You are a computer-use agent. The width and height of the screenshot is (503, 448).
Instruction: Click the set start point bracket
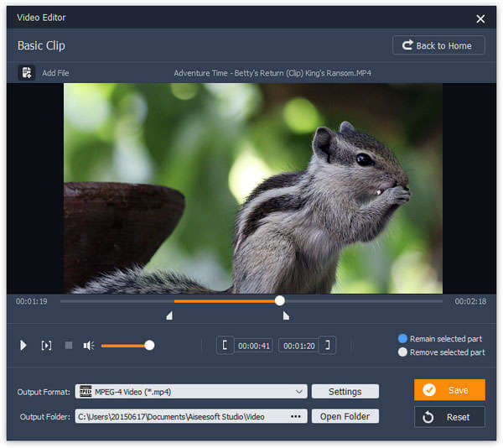(x=225, y=346)
